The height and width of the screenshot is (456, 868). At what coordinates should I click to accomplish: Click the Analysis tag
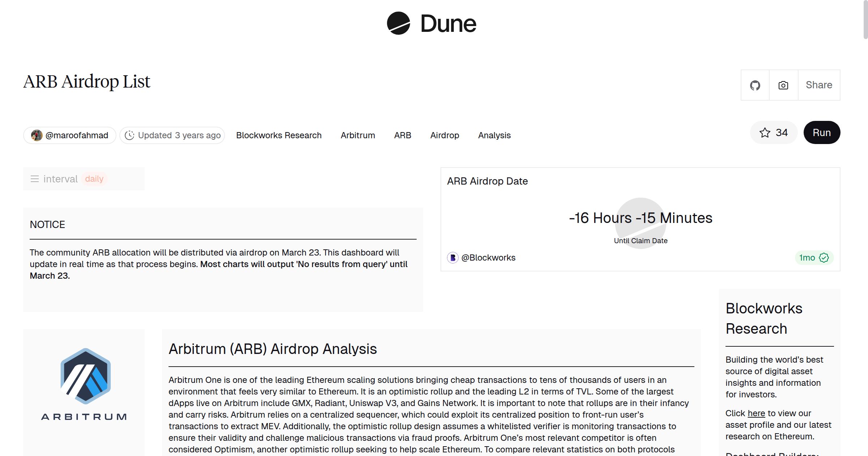494,135
